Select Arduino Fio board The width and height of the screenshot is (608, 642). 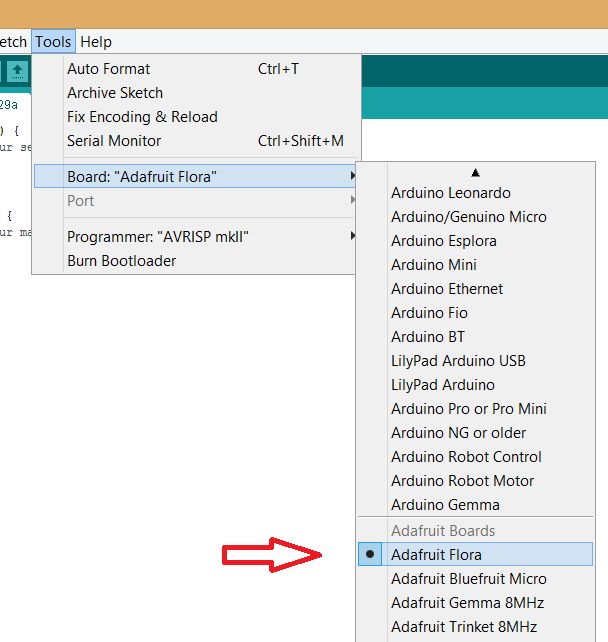[x=475, y=313]
